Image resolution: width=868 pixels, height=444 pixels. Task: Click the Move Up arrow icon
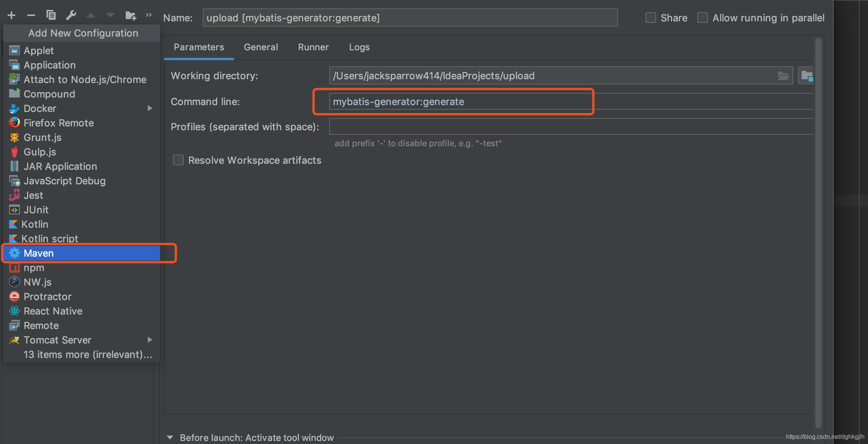[x=91, y=15]
